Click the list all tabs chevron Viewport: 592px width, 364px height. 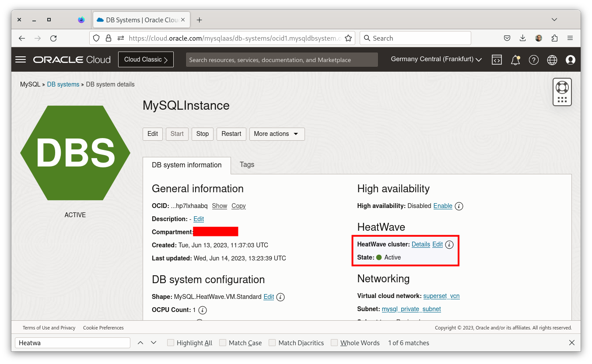point(554,20)
